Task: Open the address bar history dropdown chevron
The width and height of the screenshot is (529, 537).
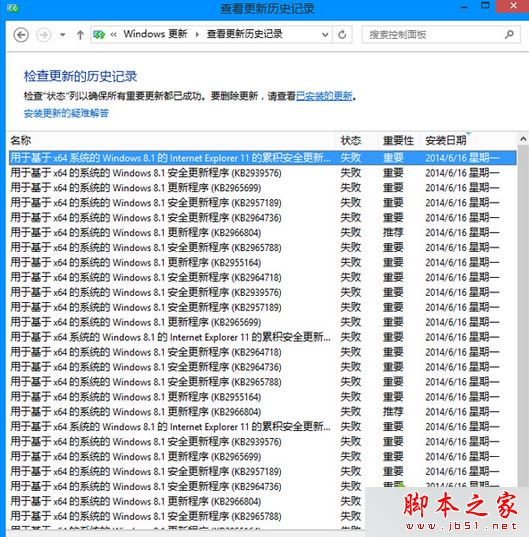Action: (x=325, y=35)
